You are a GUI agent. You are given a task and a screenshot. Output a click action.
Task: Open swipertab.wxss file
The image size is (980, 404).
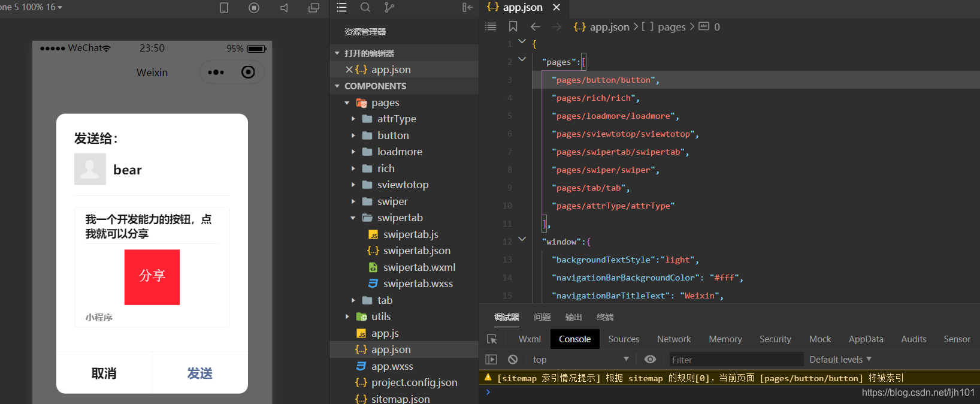pos(418,284)
